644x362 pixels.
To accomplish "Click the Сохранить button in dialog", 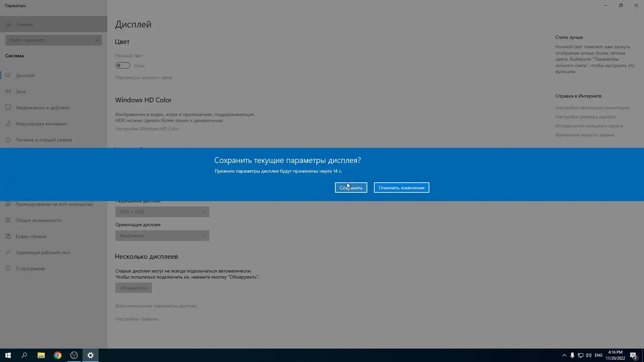I will (x=351, y=188).
